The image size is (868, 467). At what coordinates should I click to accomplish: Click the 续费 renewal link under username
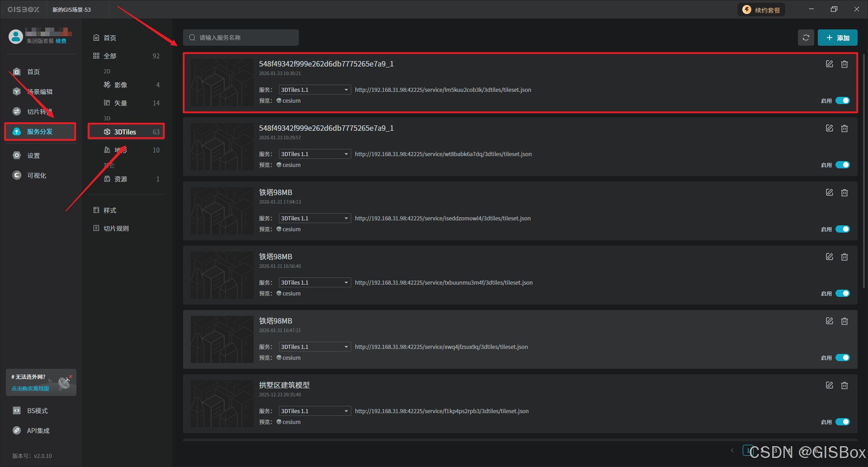pos(61,41)
